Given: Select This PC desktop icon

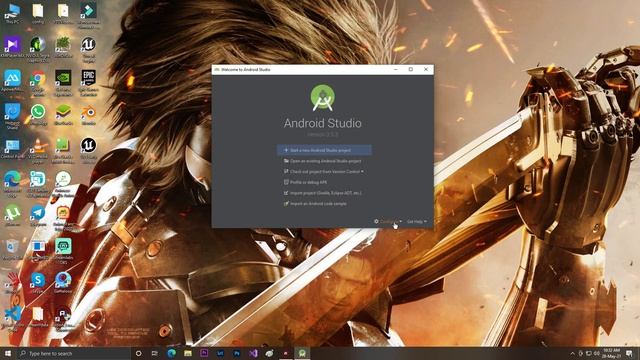Looking at the screenshot, I should 12,13.
